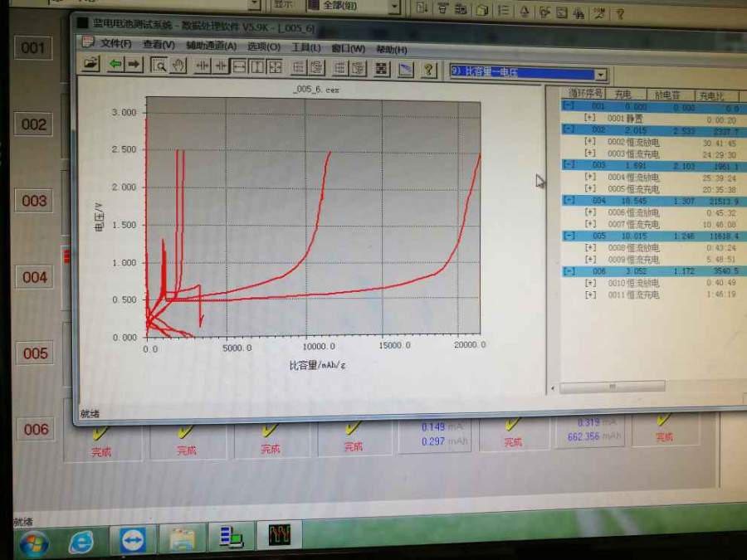747x560 pixels.
Task: Click the chart title _005_6.cex
Action: coord(316,89)
